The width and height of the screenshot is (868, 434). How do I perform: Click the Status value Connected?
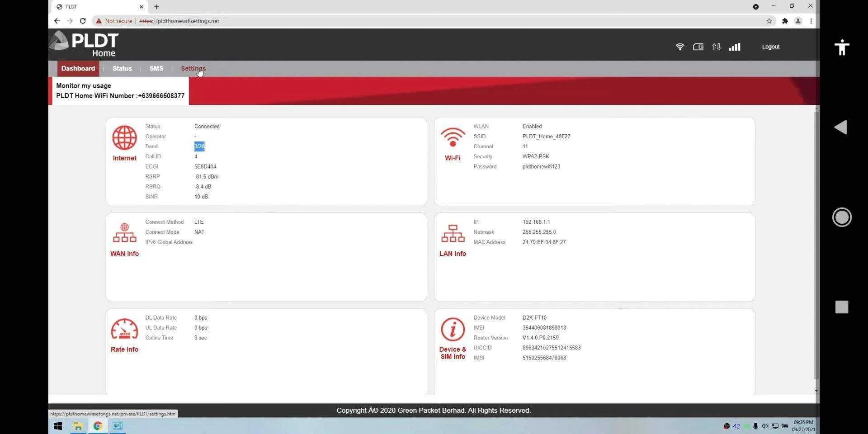coord(207,127)
